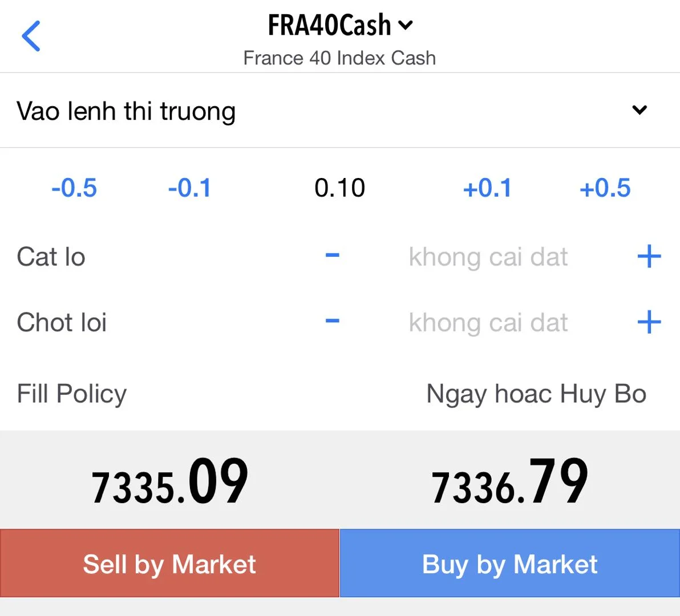The image size is (680, 616).
Task: Edit the 0.10 volume value
Action: pyautogui.click(x=339, y=188)
